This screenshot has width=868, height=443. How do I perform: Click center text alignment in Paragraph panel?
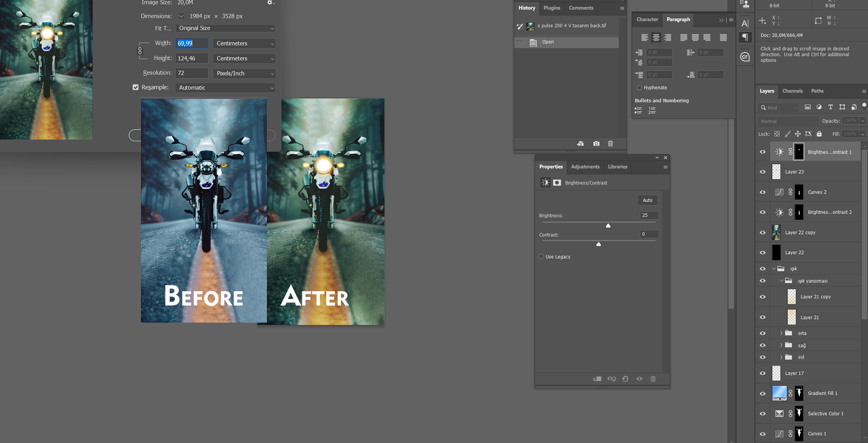coord(656,38)
